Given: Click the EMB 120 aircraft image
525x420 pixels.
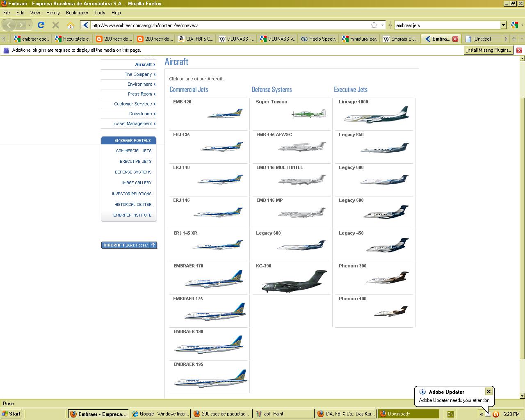Looking at the screenshot, I should (x=225, y=114).
